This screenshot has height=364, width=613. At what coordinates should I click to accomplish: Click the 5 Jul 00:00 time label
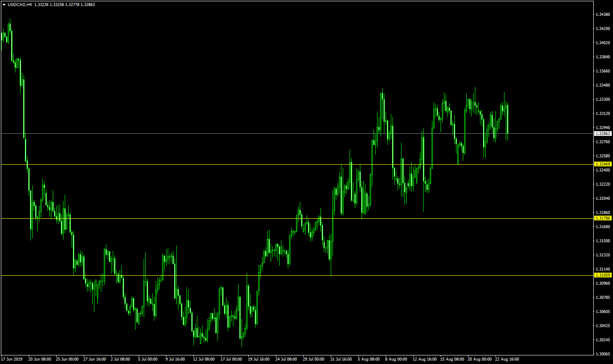coord(148,359)
